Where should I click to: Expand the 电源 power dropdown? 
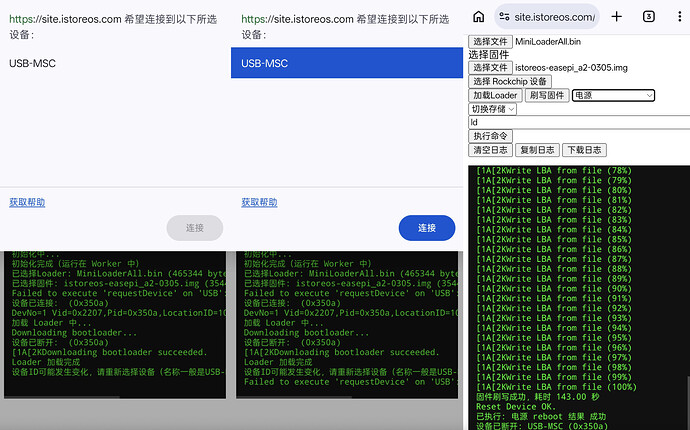click(612, 95)
